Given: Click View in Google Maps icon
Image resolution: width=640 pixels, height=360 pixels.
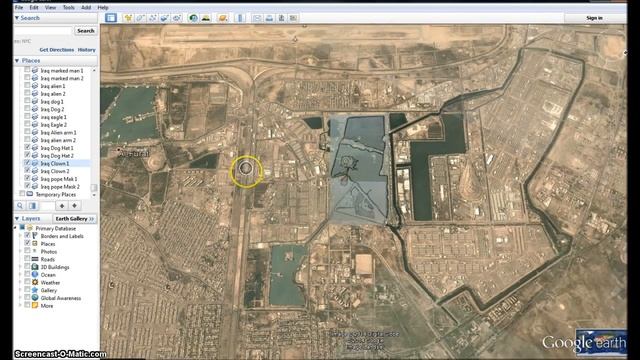Looking at the screenshot, I should click(x=293, y=18).
